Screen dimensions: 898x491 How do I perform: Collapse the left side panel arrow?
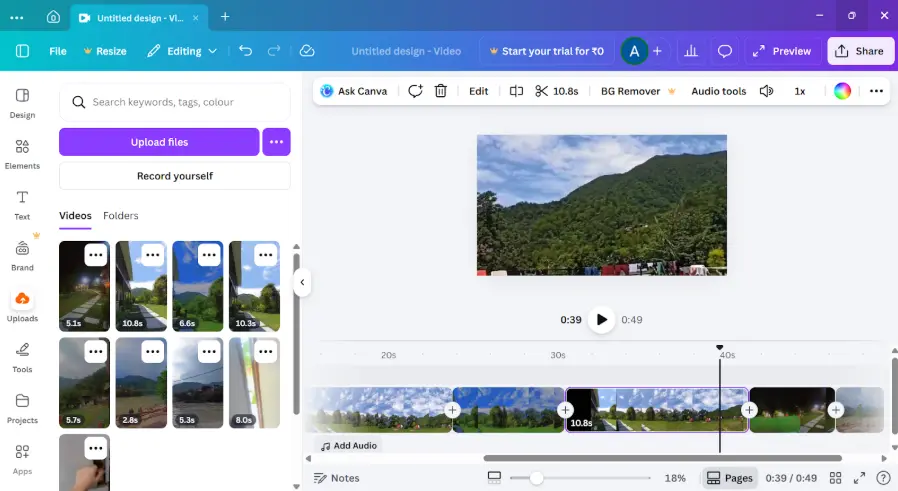(301, 283)
